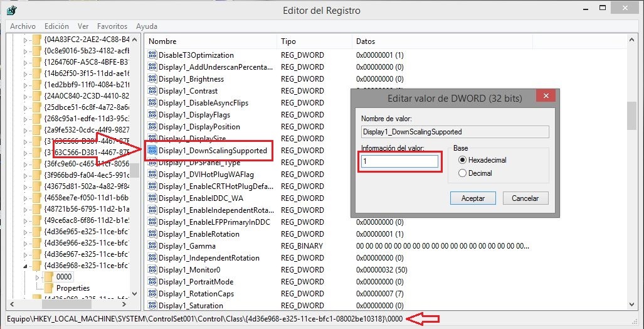Select the {4d36e965-e325 key

(87, 231)
